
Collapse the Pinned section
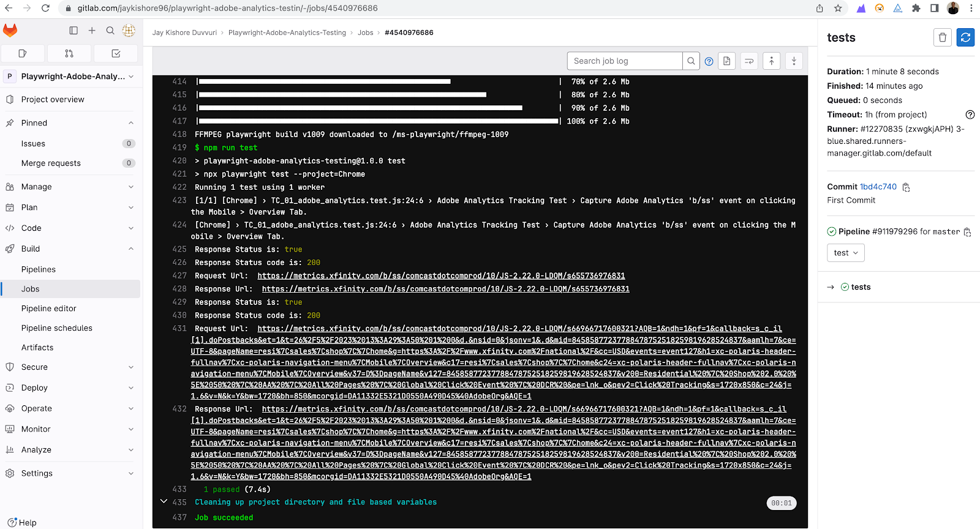pos(71,123)
